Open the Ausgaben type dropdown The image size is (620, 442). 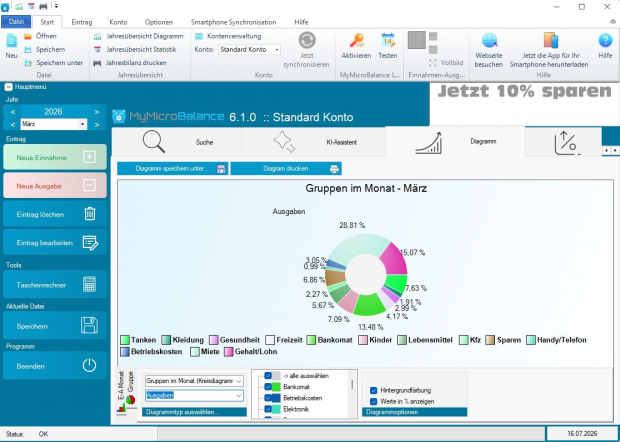[194, 395]
